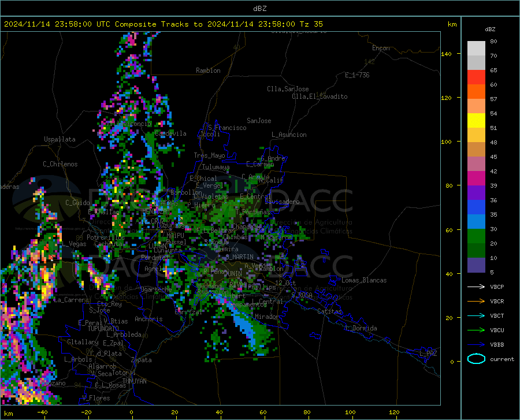Click the 'L_Dormida' map label

361,328
